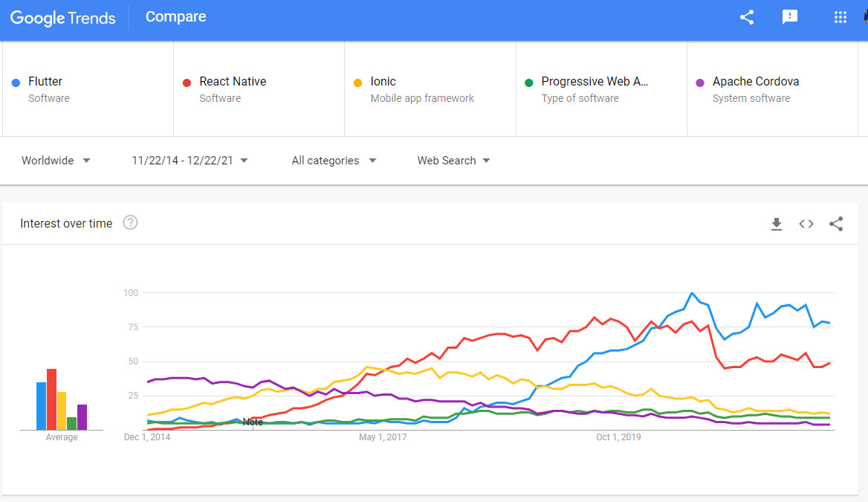The image size is (868, 502).
Task: Click the yellow Ionic average bar
Action: pos(62,411)
